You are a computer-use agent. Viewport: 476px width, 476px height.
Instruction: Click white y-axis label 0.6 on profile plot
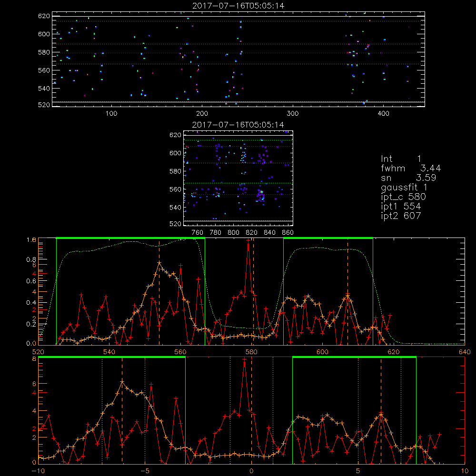pyautogui.click(x=31, y=281)
